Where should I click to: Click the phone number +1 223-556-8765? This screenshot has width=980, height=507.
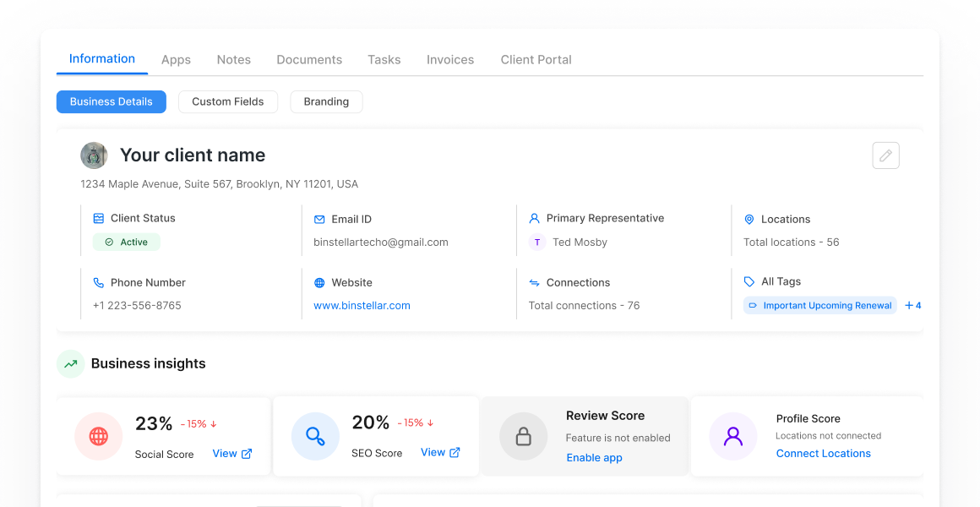click(x=137, y=306)
